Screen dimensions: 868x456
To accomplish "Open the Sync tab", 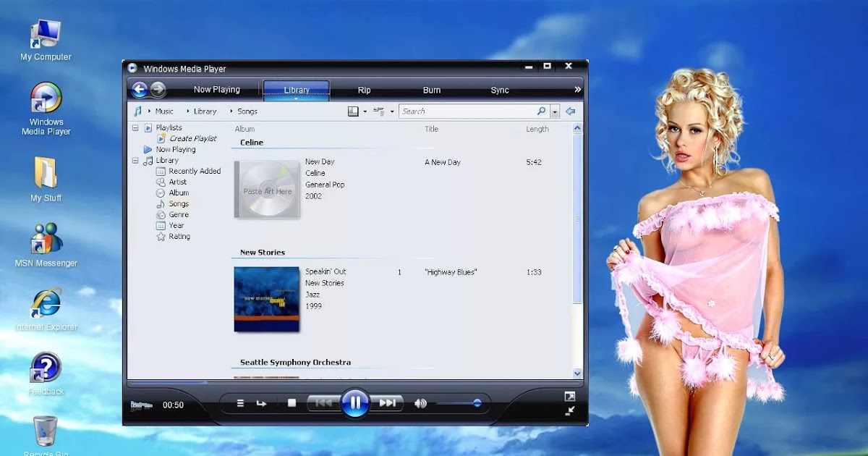I will click(500, 90).
